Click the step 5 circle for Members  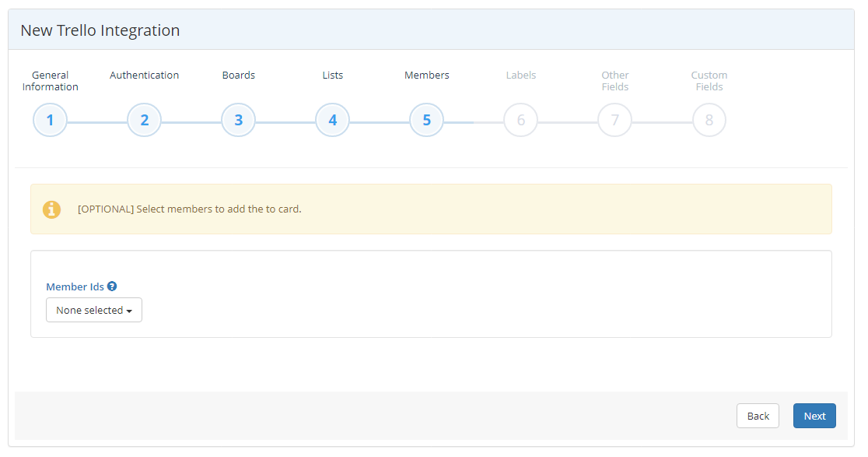426,120
